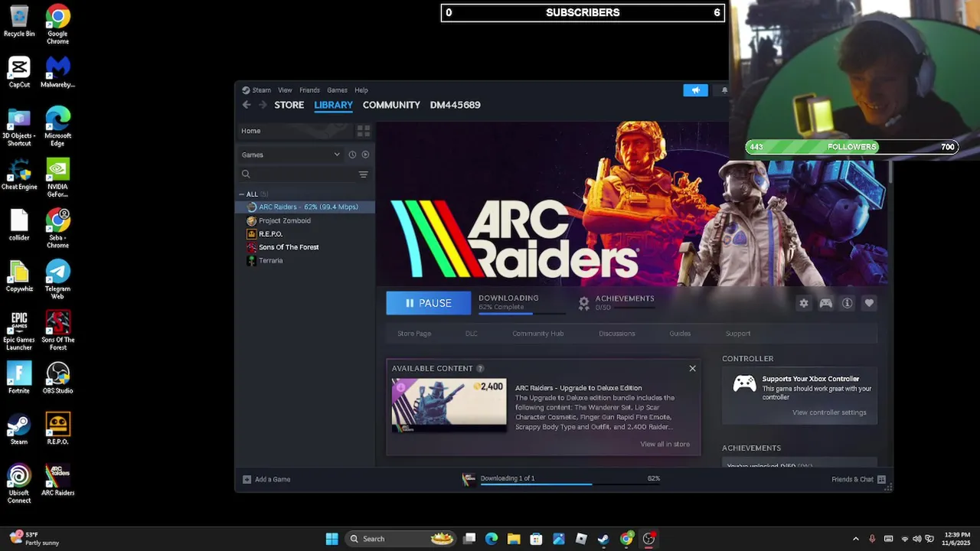Viewport: 980px width, 551px height.
Task: Click the blue announcements megaphone button
Action: pos(695,90)
